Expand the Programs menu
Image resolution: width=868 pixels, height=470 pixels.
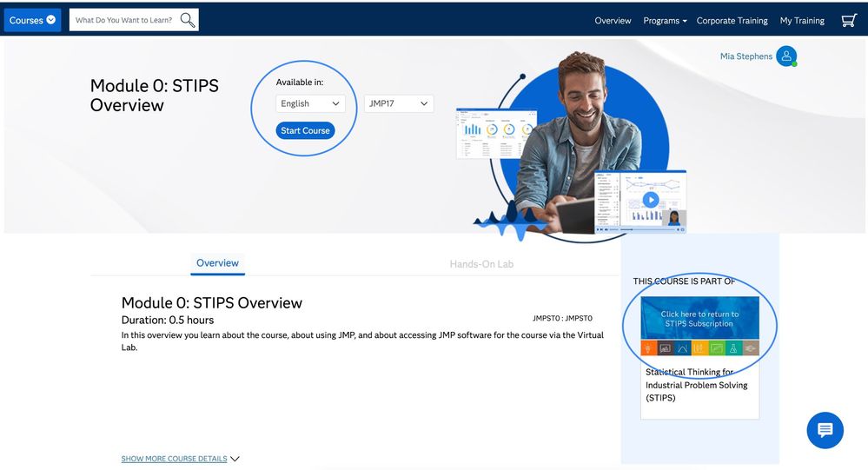(x=665, y=21)
